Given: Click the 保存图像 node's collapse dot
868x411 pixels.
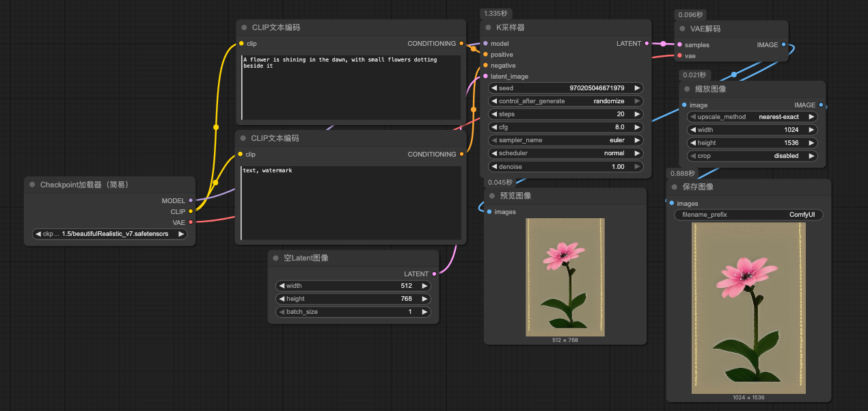Looking at the screenshot, I should pyautogui.click(x=675, y=187).
